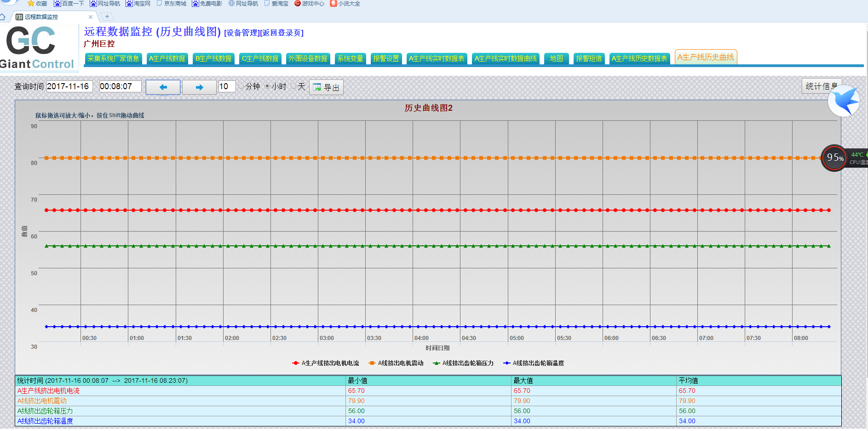
Task: Click the GiantControl logo
Action: coord(38,48)
